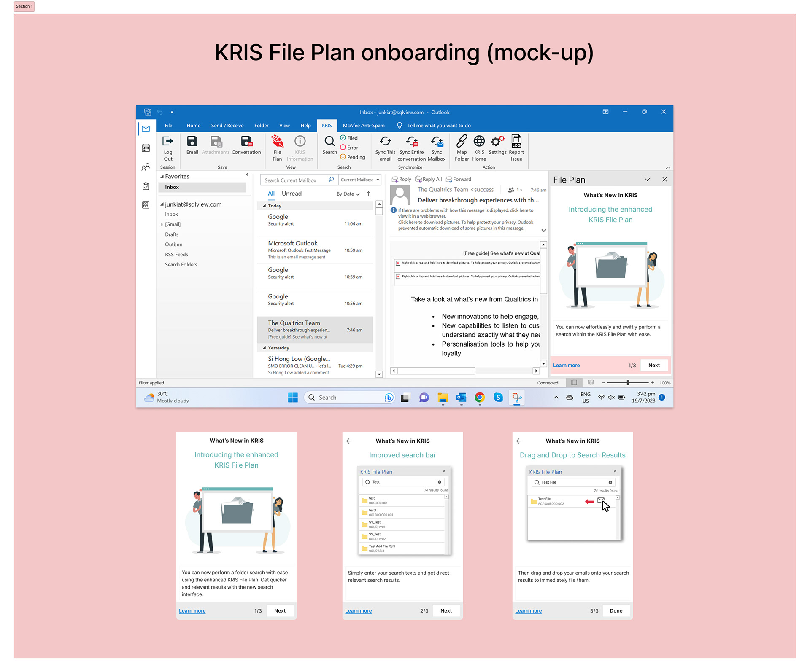This screenshot has width=810, height=672.
Task: Open the Send / Receive tab
Action: click(x=227, y=126)
